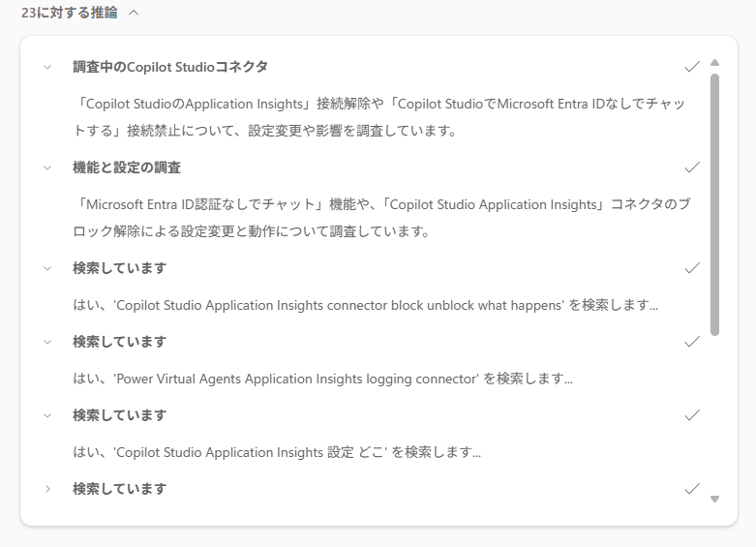This screenshot has height=547, width=756.
Task: Click the 23に対する推論 heading text
Action: pos(70,13)
